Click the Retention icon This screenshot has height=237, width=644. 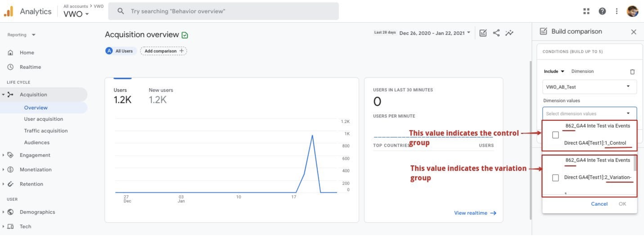[x=10, y=184]
